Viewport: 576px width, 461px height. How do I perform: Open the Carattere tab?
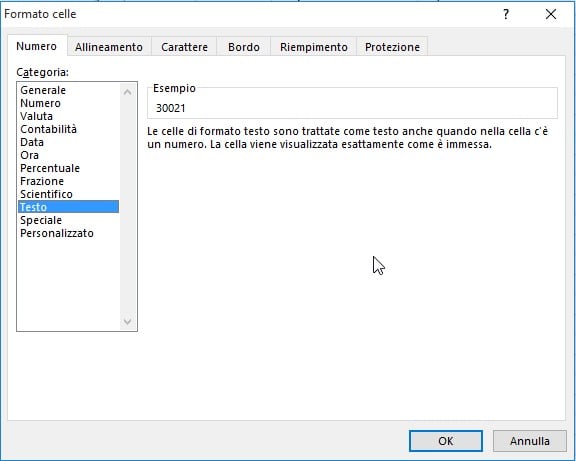pos(184,47)
